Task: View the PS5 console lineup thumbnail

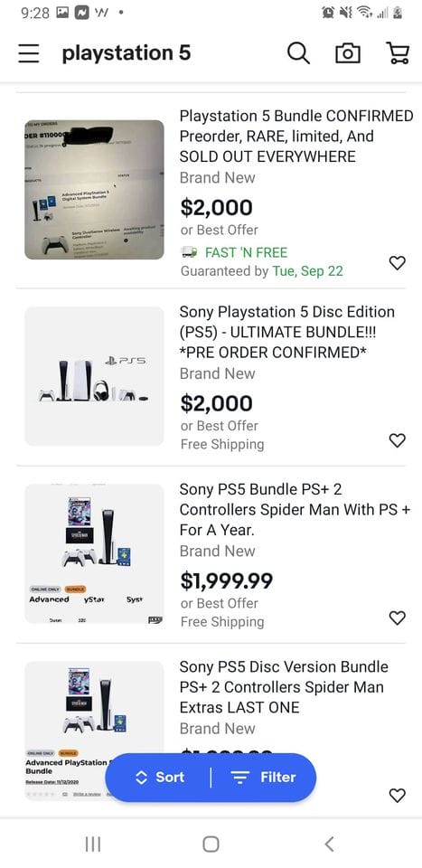Action: 95,376
